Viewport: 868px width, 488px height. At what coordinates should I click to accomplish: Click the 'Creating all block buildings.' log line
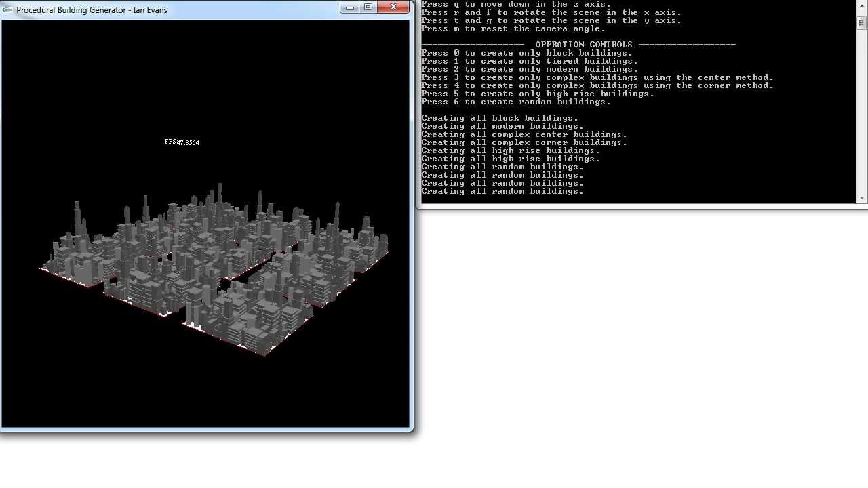click(500, 118)
